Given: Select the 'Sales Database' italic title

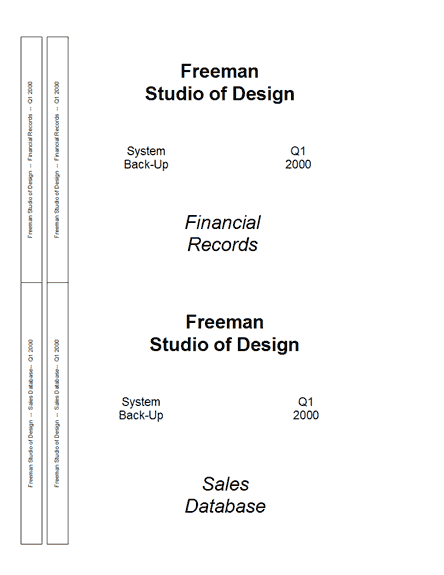Looking at the screenshot, I should [225, 495].
